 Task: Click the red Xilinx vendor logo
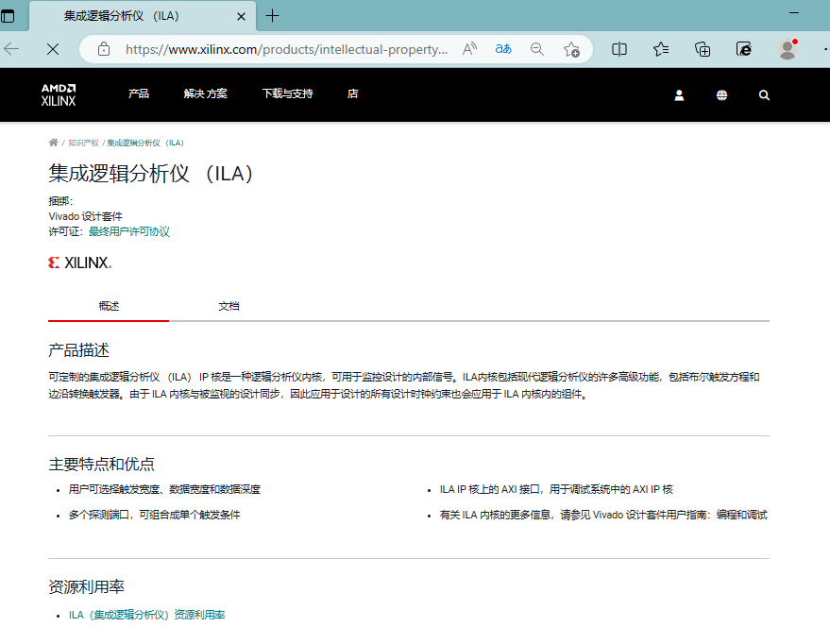tap(80, 263)
